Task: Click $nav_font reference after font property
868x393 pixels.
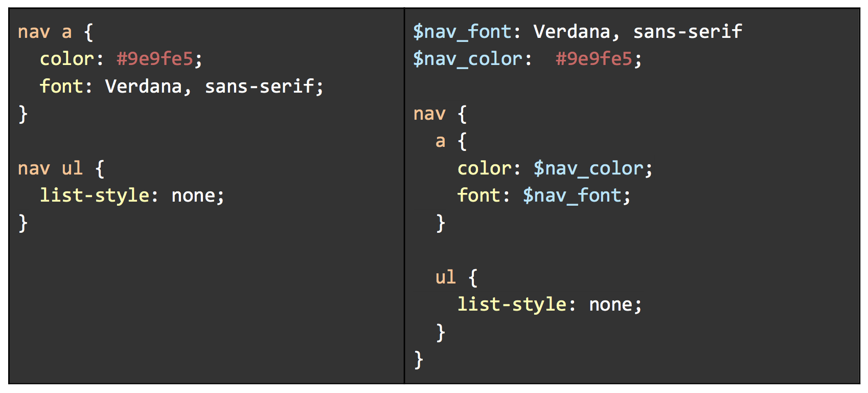Action: point(572,195)
